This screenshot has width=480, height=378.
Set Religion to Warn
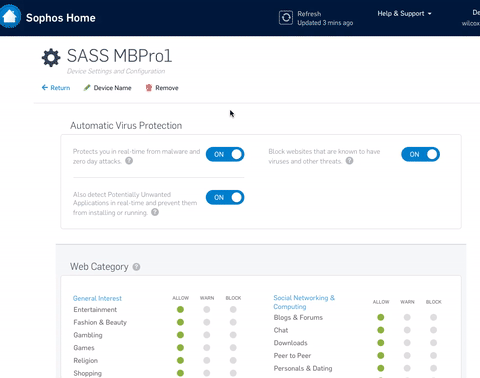[x=207, y=360]
